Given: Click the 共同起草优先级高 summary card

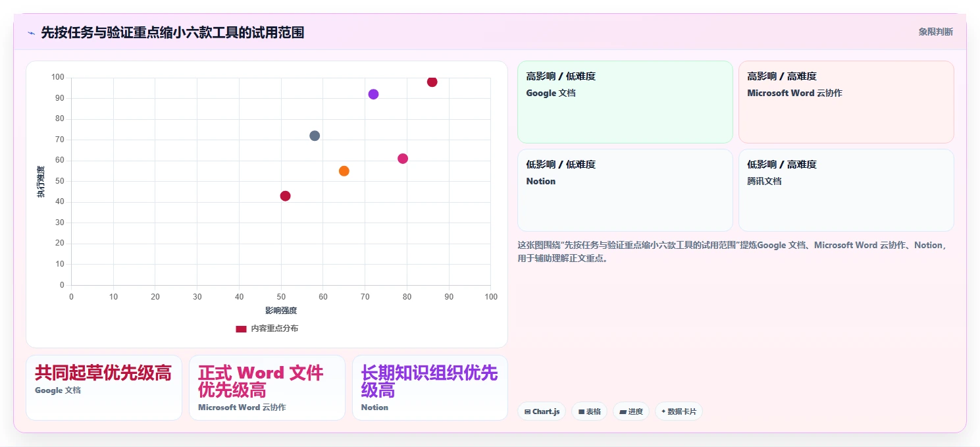Looking at the screenshot, I should tap(104, 388).
